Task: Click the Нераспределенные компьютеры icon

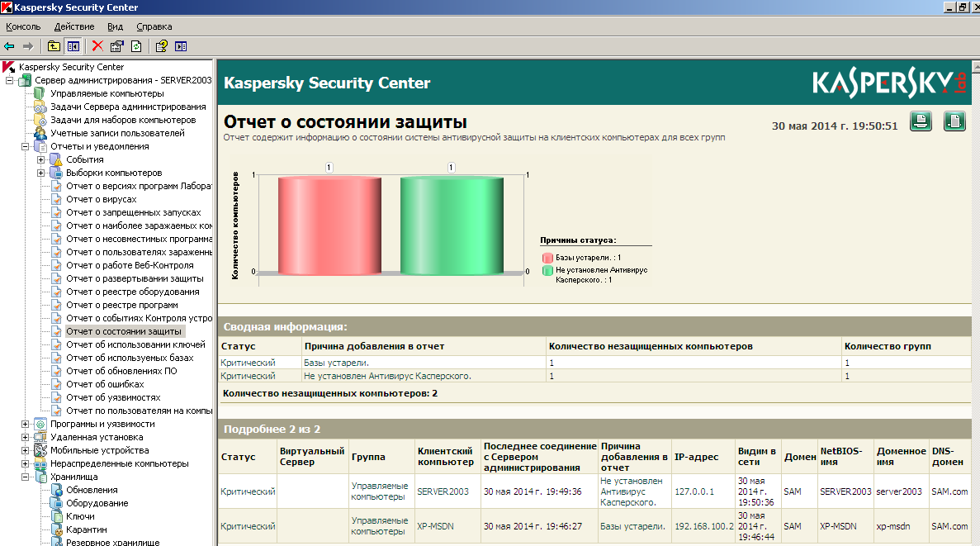Action: click(40, 463)
